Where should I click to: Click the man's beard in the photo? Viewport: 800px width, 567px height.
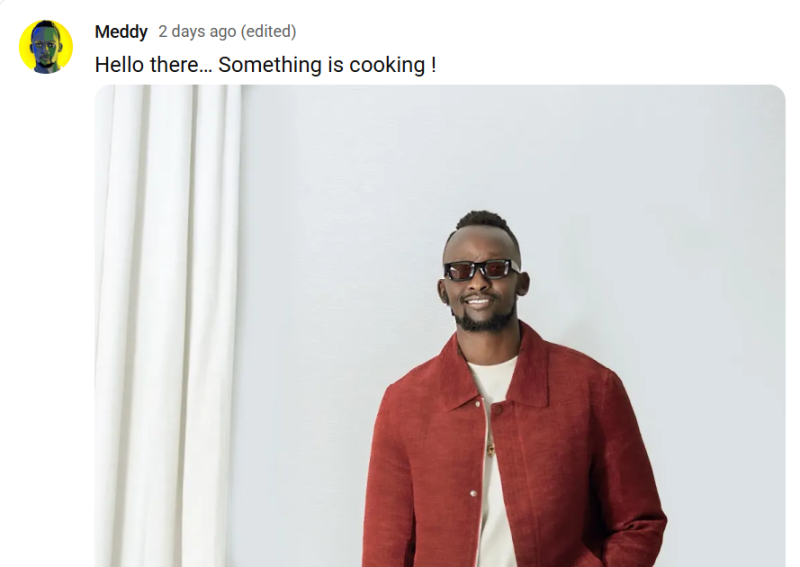pyautogui.click(x=485, y=319)
